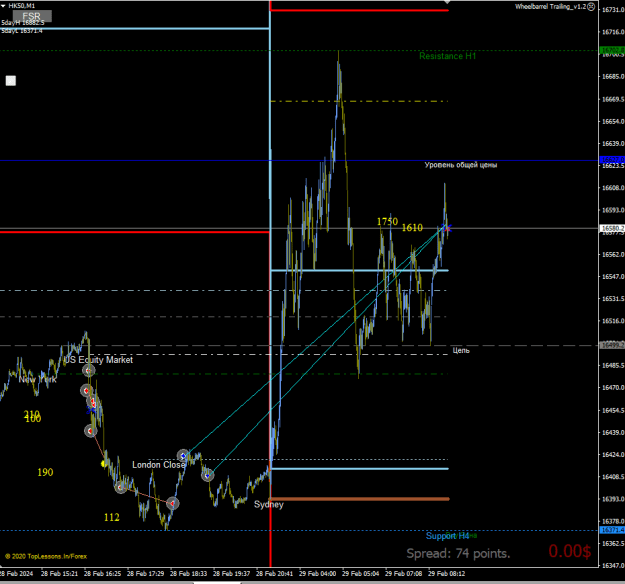The height and width of the screenshot is (584, 625).
Task: Click the white square box under FSR
Action: 11,81
